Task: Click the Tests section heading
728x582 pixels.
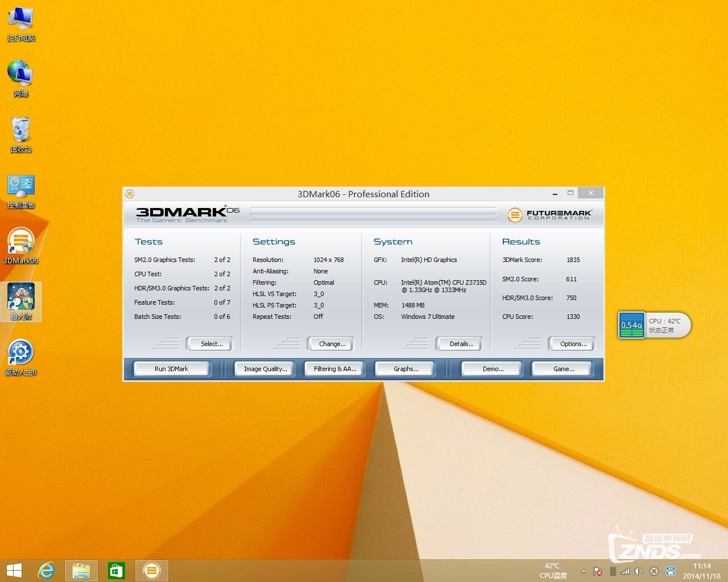Action: (x=148, y=242)
